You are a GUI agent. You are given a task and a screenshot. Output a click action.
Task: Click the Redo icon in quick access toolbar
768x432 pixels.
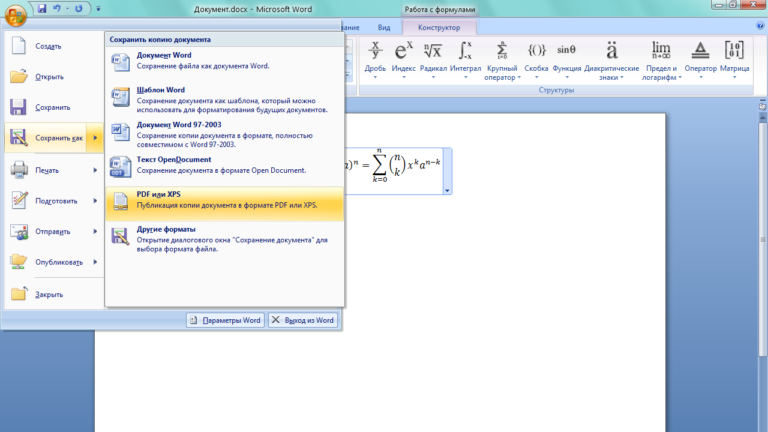[x=78, y=8]
